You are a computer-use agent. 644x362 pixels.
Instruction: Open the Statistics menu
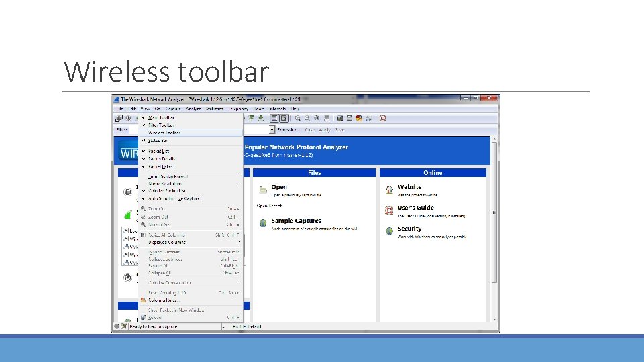point(215,109)
